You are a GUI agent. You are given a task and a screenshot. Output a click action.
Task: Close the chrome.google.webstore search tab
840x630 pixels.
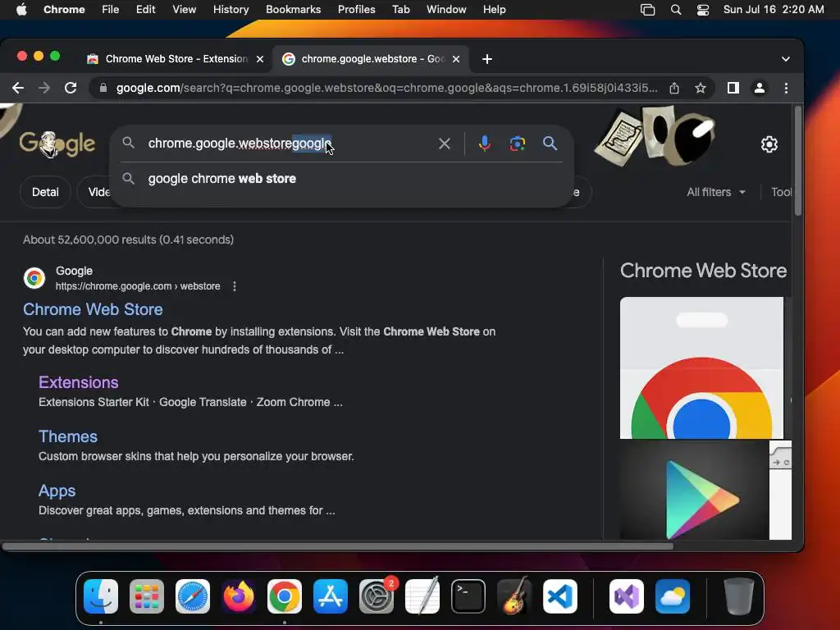pyautogui.click(x=456, y=59)
